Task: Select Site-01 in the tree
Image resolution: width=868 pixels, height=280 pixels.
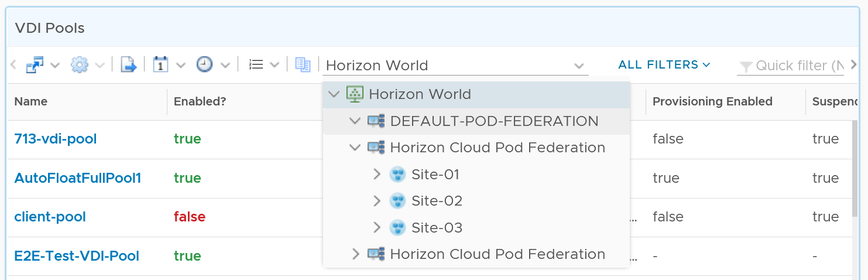Action: 435,175
